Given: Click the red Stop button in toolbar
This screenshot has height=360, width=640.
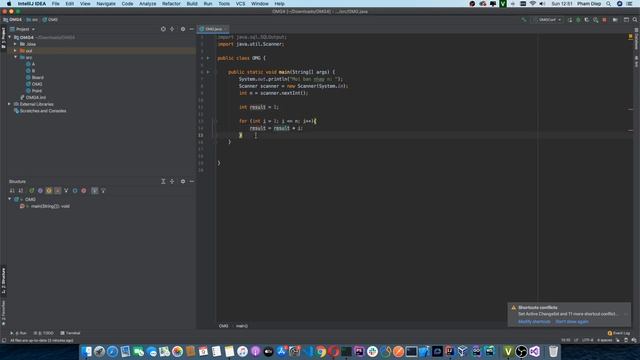Looking at the screenshot, I should [604, 20].
